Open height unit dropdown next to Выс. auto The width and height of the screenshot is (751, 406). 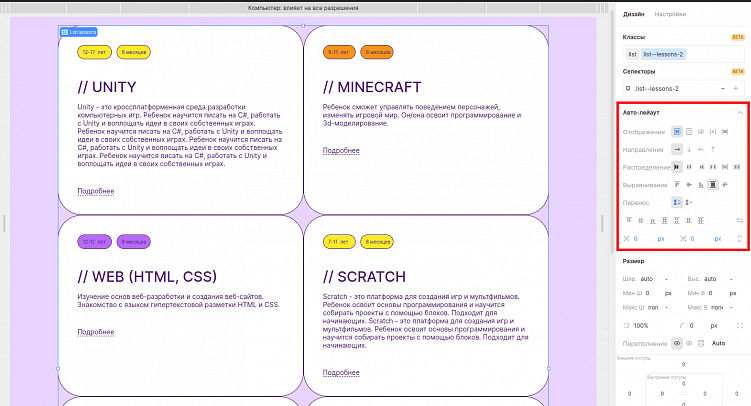(x=731, y=279)
